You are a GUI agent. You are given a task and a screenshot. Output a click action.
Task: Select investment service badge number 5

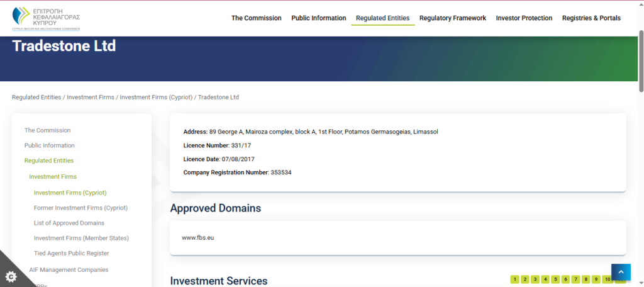coord(555,279)
